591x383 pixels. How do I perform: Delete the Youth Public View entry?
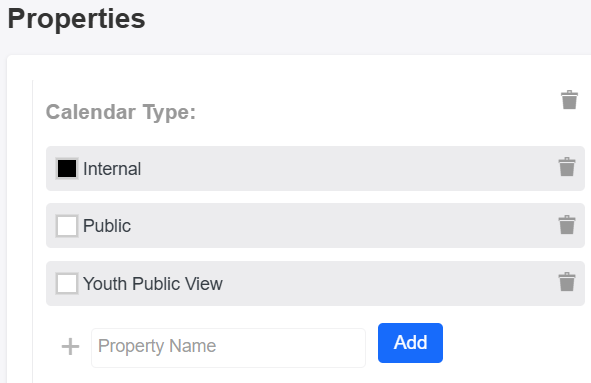pos(567,282)
